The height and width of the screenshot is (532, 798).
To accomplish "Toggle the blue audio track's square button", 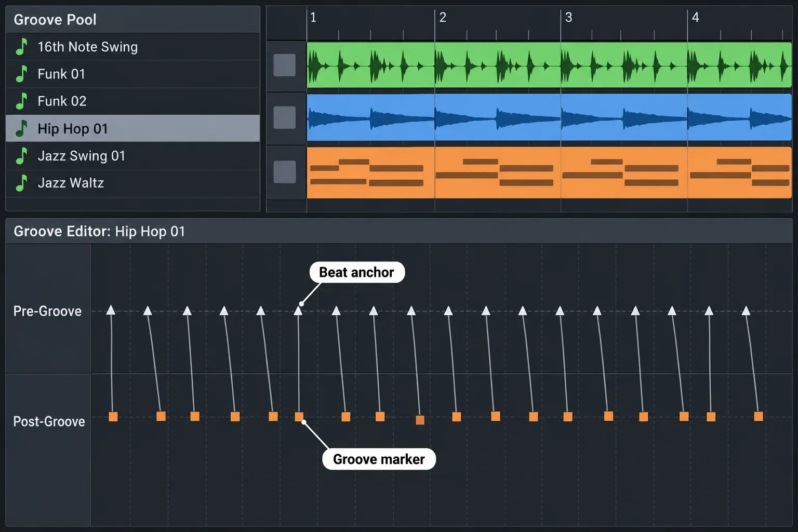I will point(285,117).
